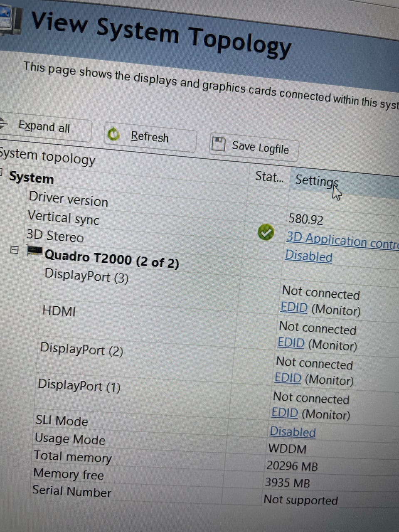This screenshot has height=532, width=399.
Task: Click the Quadro T2000 graphics card icon
Action: [34, 251]
